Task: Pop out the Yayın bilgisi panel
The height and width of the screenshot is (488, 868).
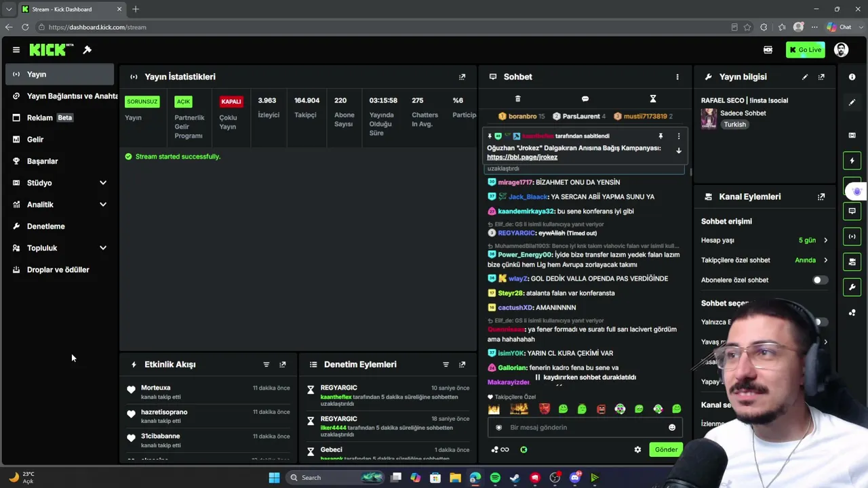Action: point(821,77)
